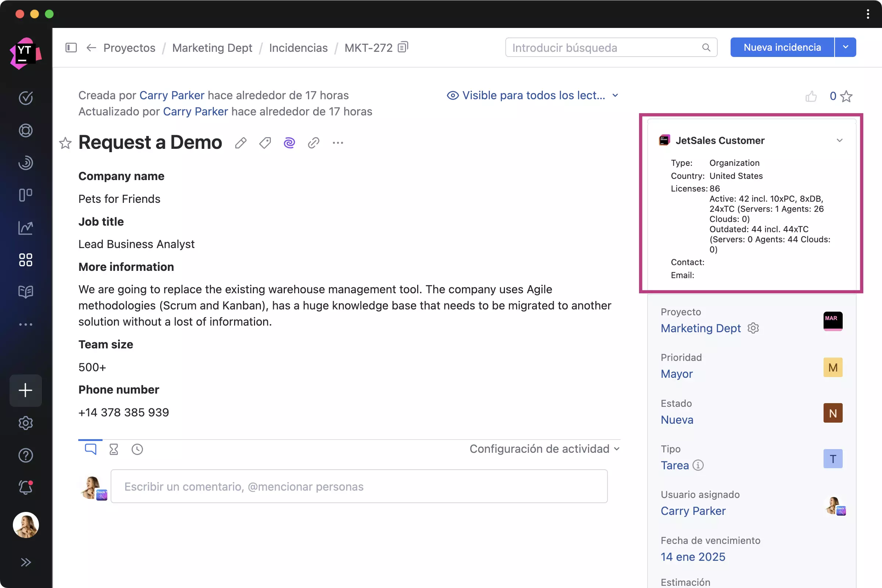Open visibility dropdown Visible para todos
Image resolution: width=882 pixels, height=588 pixels.
tap(533, 96)
